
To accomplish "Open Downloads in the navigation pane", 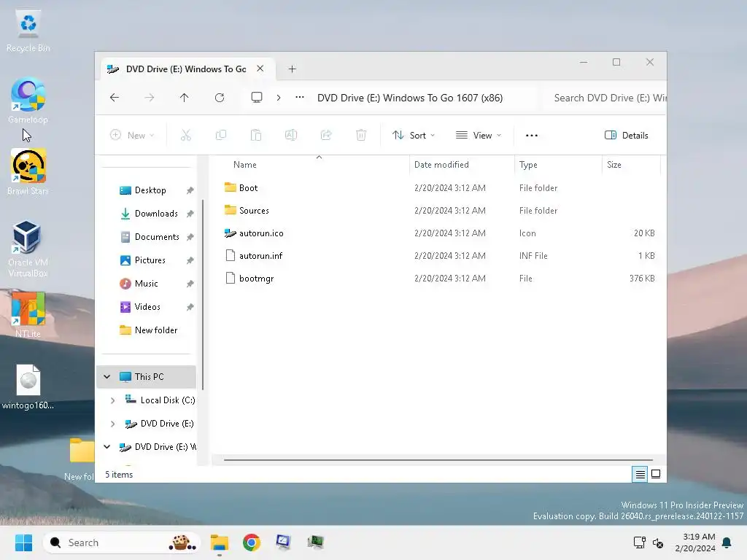I will coord(156,214).
